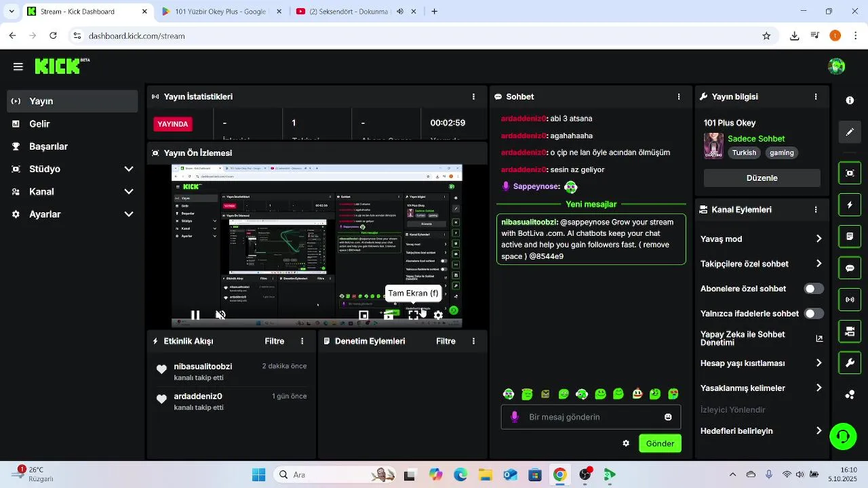Open the Hesap yaşı kısıtlaması options
868x488 pixels.
coord(762,363)
